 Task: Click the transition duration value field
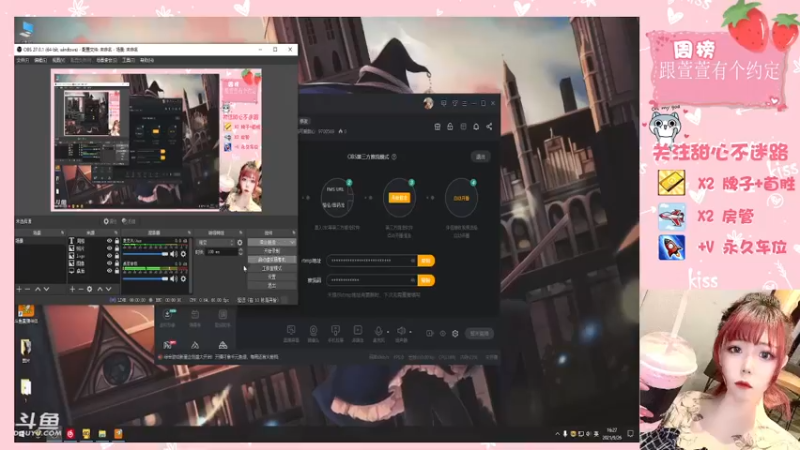point(221,252)
